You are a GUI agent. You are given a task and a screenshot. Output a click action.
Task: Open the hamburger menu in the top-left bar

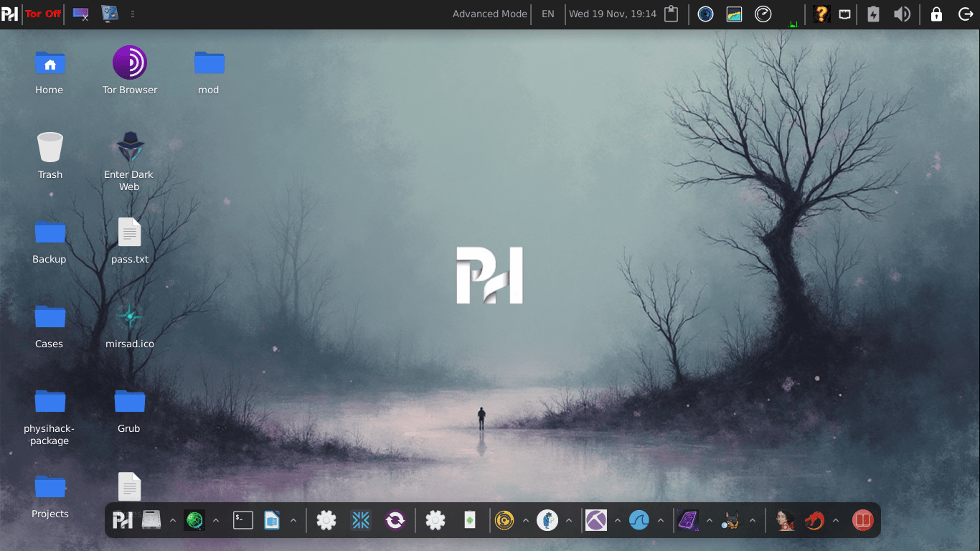click(x=133, y=14)
